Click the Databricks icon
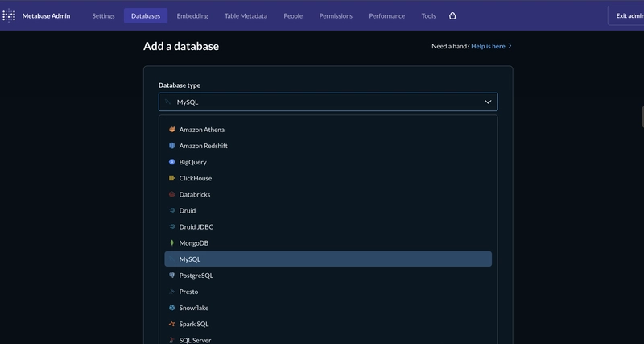Screen dimensions: 644x344 click(x=171, y=194)
